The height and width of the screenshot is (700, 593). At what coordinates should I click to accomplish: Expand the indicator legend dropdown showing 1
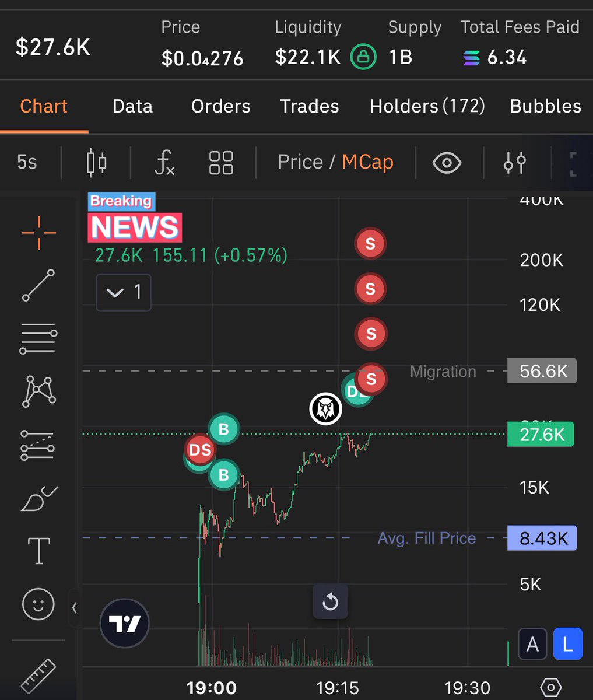124,292
